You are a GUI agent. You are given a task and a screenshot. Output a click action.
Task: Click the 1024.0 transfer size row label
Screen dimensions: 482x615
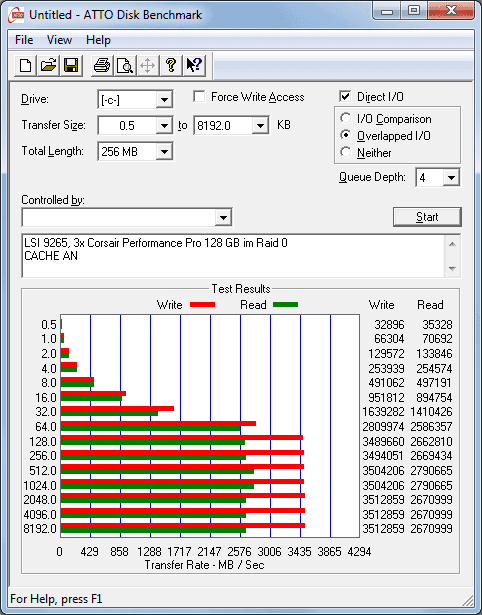(40, 486)
